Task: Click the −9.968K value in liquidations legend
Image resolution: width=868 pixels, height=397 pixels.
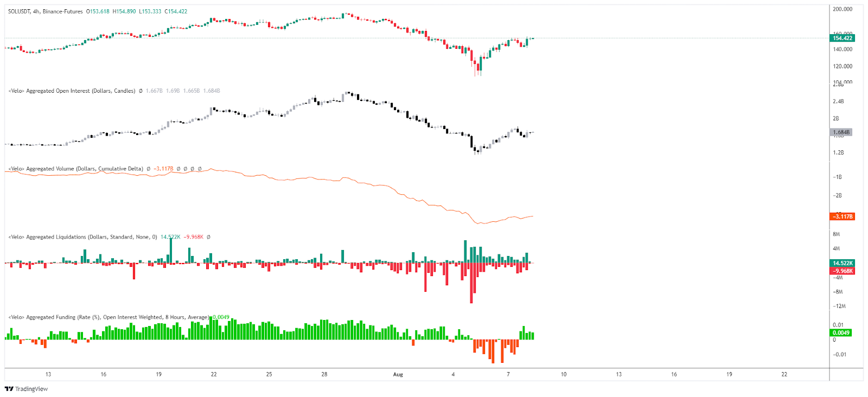Action: pyautogui.click(x=194, y=237)
